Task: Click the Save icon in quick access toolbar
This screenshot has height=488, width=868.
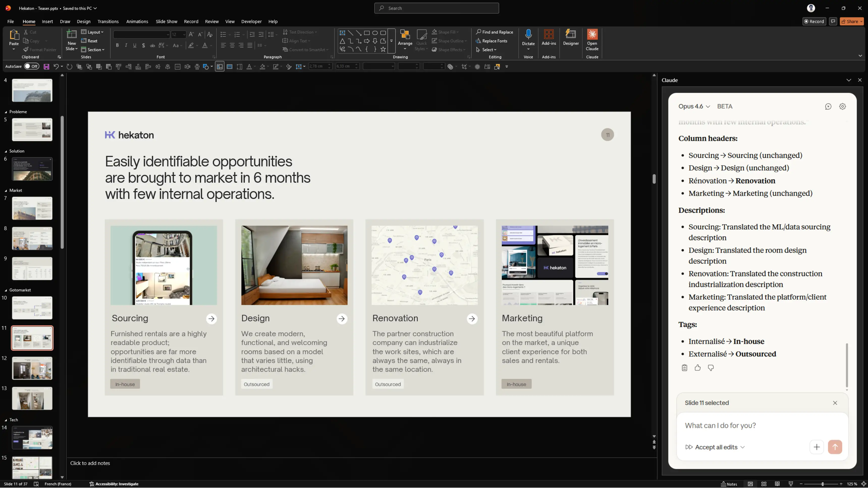Action: 46,67
